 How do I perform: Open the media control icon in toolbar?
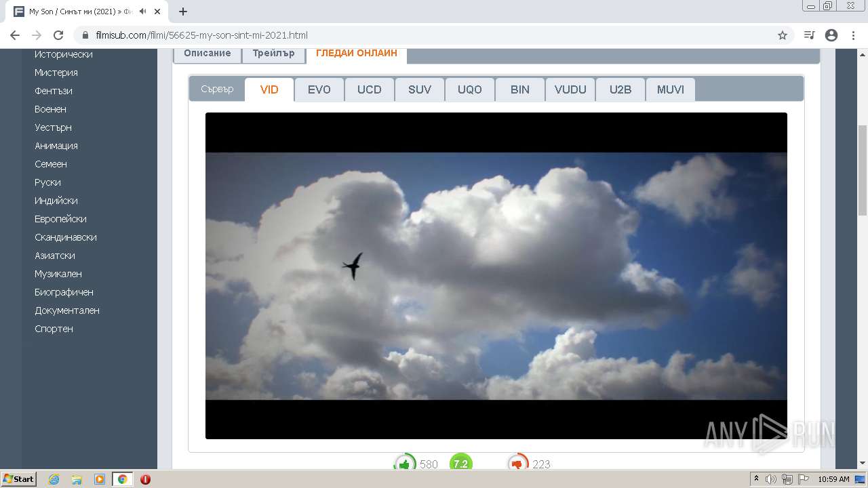tap(809, 35)
